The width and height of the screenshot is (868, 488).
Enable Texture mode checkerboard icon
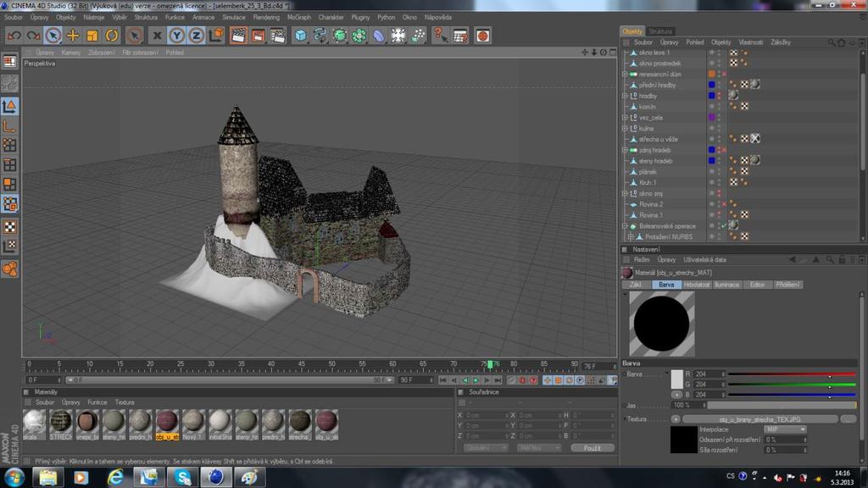pyautogui.click(x=10, y=226)
